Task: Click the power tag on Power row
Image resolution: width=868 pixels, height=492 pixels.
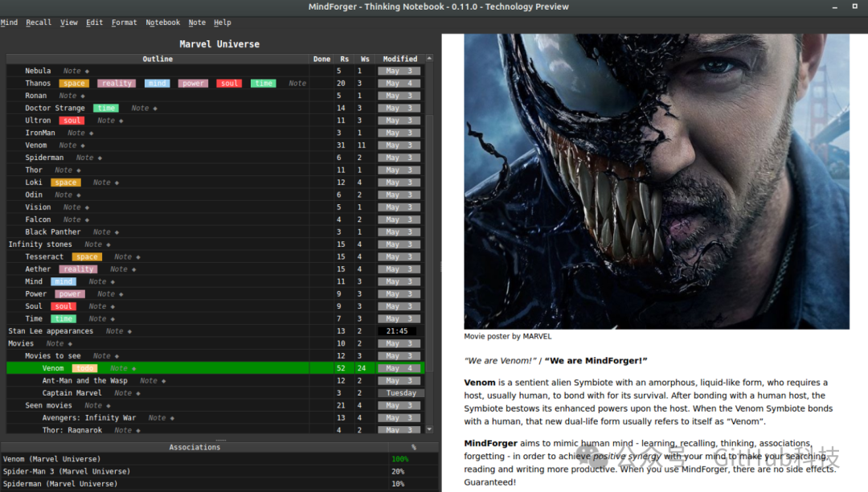Action: click(x=70, y=294)
